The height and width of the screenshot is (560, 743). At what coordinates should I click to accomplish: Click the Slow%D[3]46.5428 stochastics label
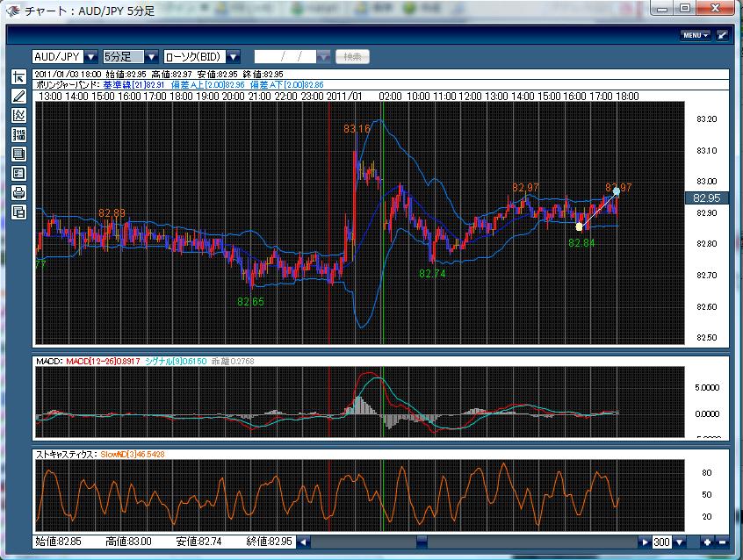[x=133, y=454]
